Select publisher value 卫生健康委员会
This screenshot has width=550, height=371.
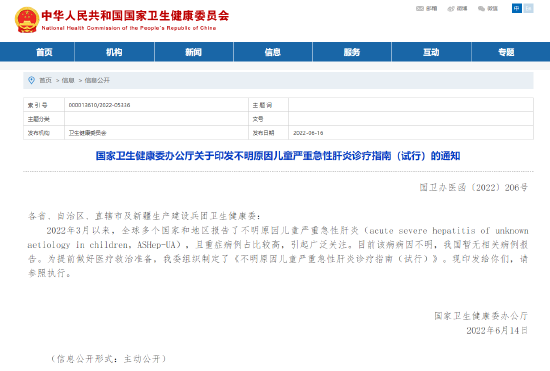pyautogui.click(x=87, y=133)
